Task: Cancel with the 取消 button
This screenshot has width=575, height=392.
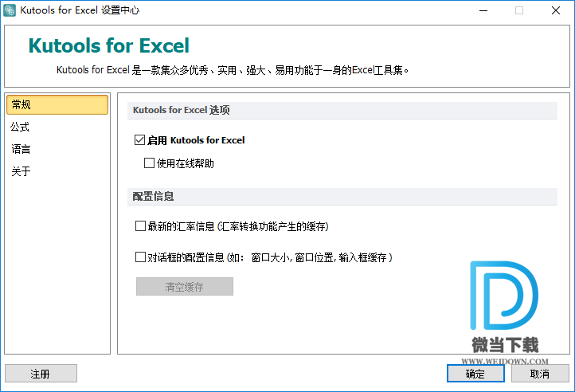Action: (540, 374)
